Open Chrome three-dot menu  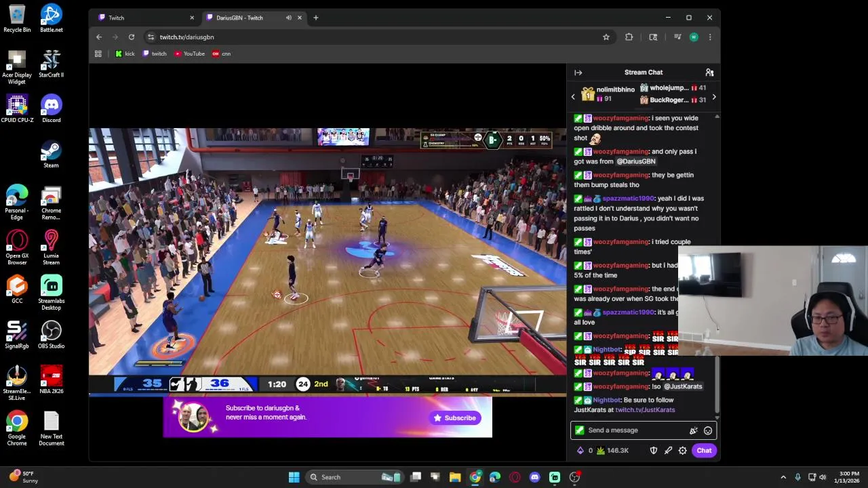[x=709, y=37]
